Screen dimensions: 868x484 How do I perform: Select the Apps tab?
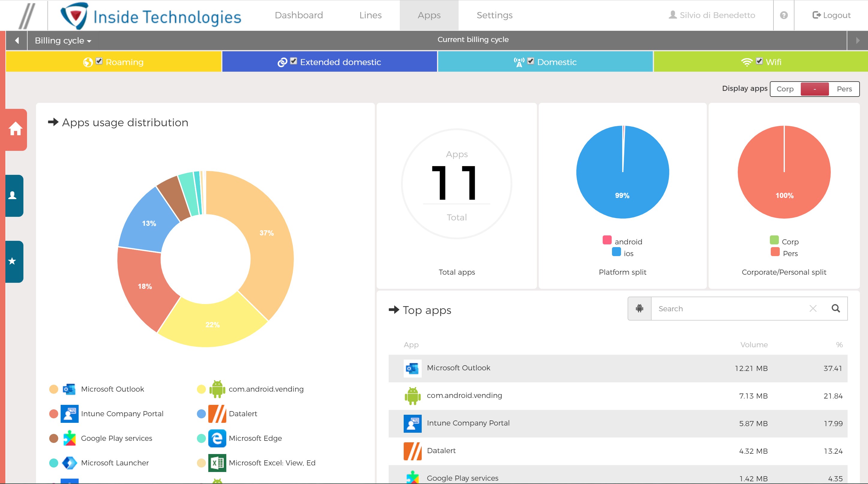coord(429,15)
